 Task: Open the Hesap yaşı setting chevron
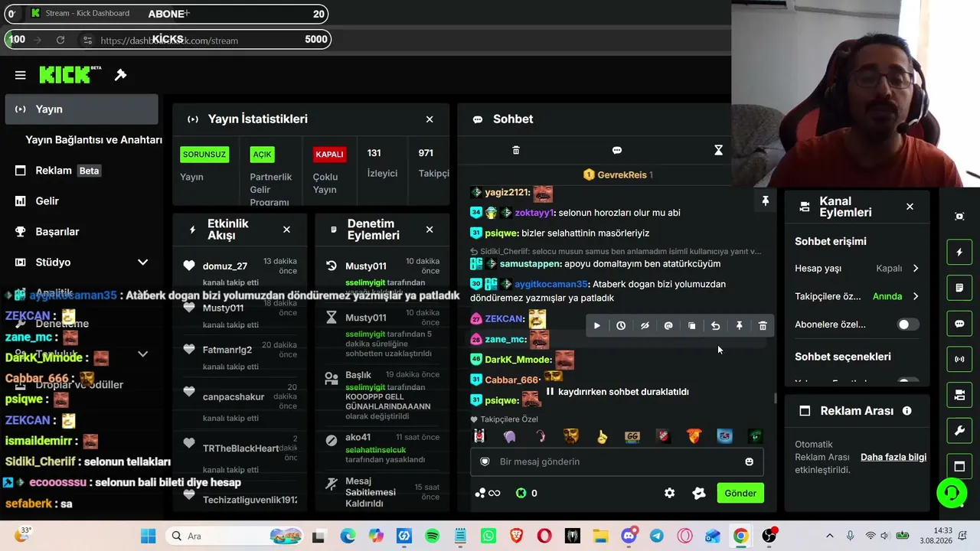(x=916, y=269)
